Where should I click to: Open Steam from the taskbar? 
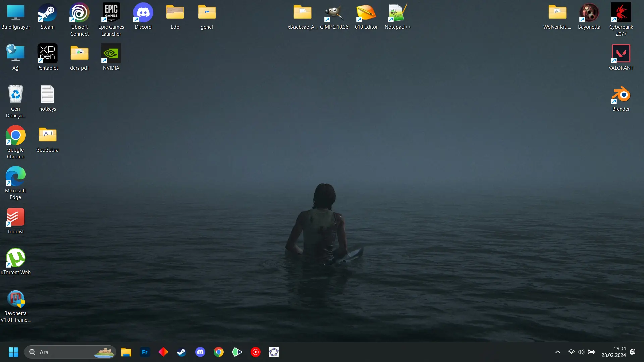pyautogui.click(x=182, y=352)
